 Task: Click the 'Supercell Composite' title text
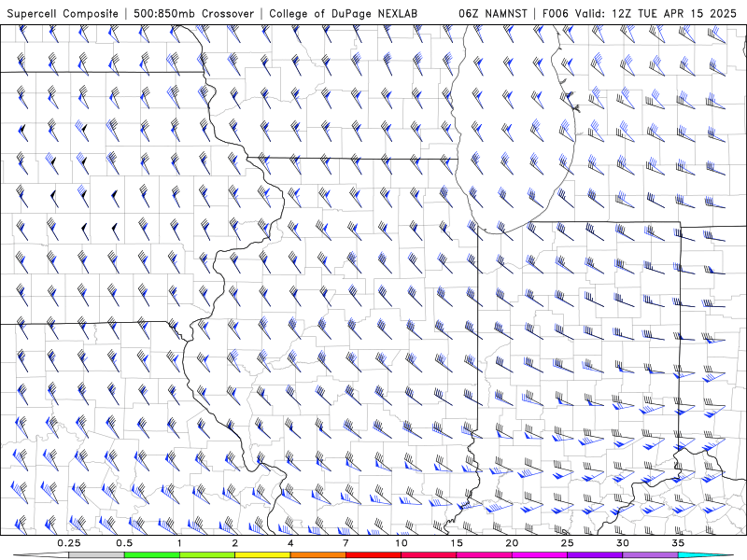coord(63,14)
